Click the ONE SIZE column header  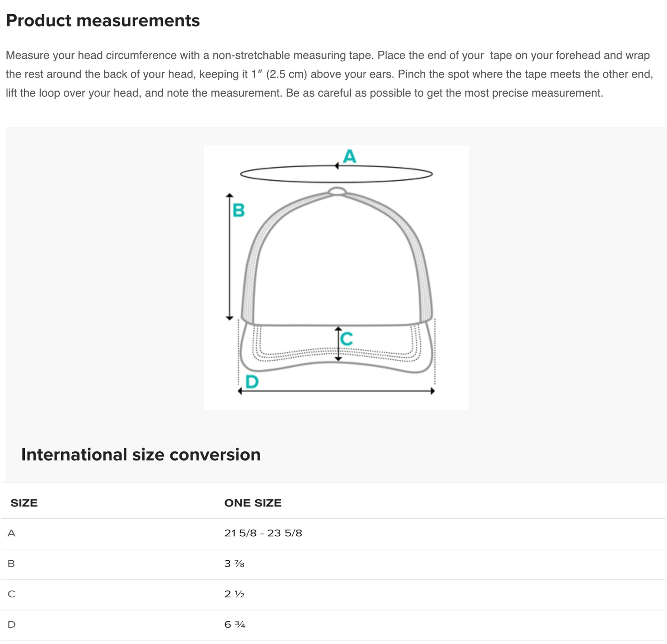[x=253, y=503]
